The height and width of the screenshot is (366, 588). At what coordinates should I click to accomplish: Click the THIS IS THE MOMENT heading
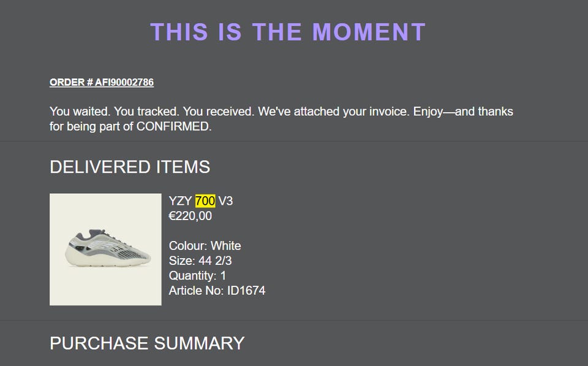(288, 32)
